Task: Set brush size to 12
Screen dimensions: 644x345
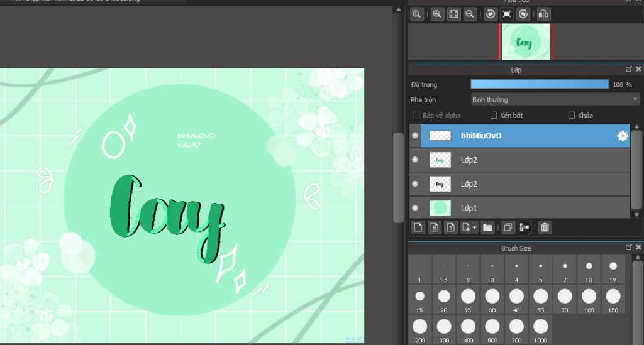Action: 613,269
